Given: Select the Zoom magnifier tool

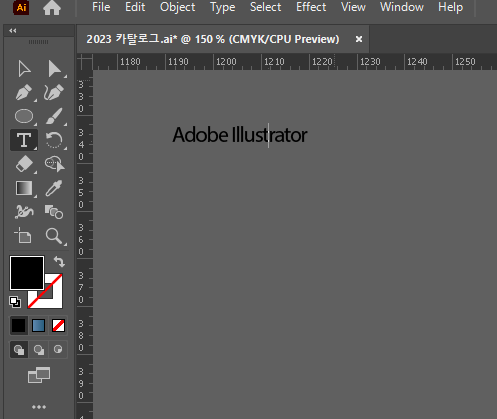Looking at the screenshot, I should [54, 236].
